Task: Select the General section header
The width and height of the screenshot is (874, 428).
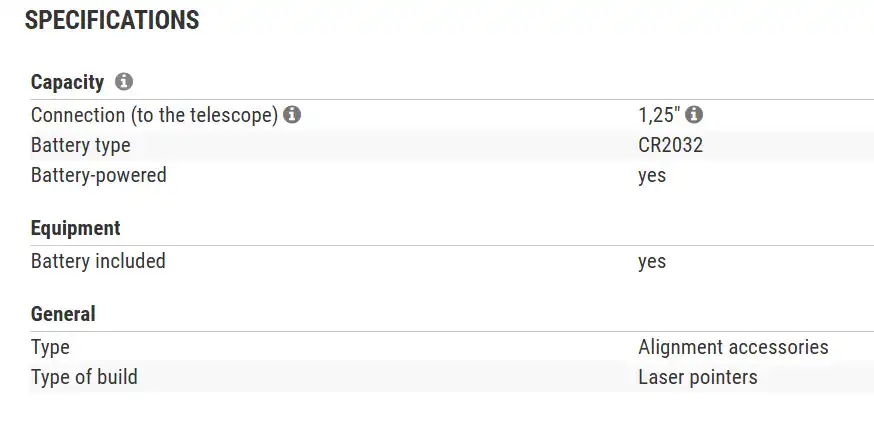Action: 63,314
